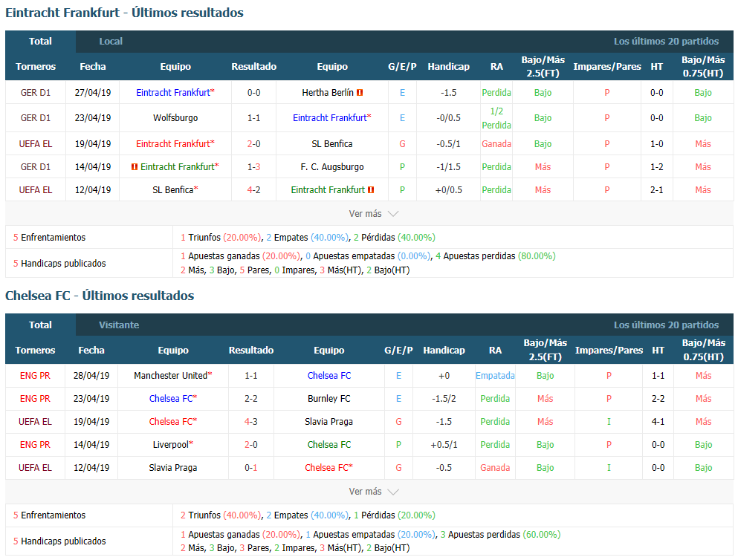Screen dimensions: 738x560
Task: Click the +0.5/1 handicap in the Liverpool row
Action: coord(444,445)
